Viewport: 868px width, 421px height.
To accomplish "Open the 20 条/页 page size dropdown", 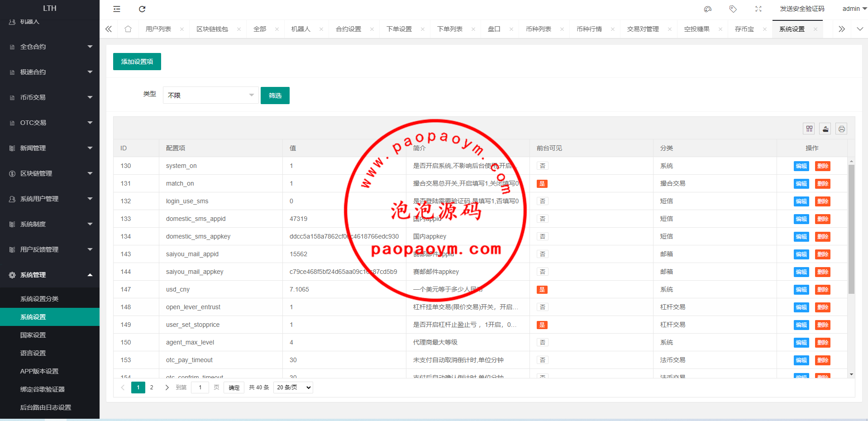I will 293,388.
